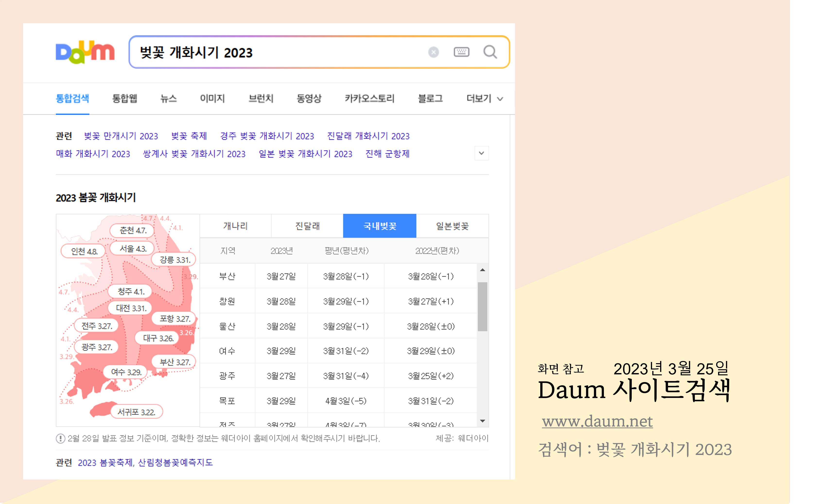
Task: Open the 산림청봄꽃예측지도 link
Action: pyautogui.click(x=175, y=462)
